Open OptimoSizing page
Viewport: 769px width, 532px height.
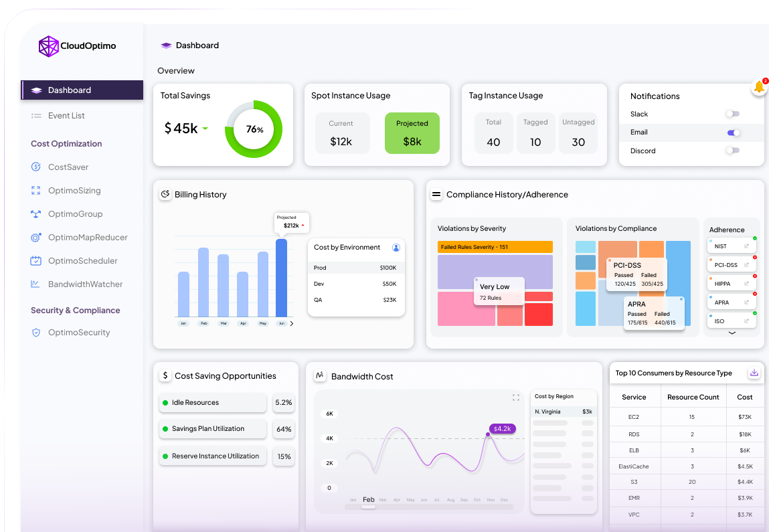coord(74,190)
